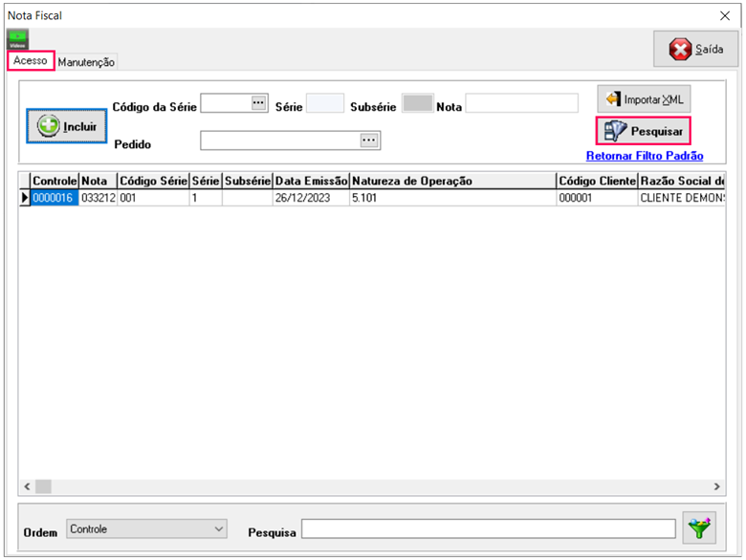The width and height of the screenshot is (746, 560).
Task: Focus the Pesquisa text field
Action: [x=490, y=529]
